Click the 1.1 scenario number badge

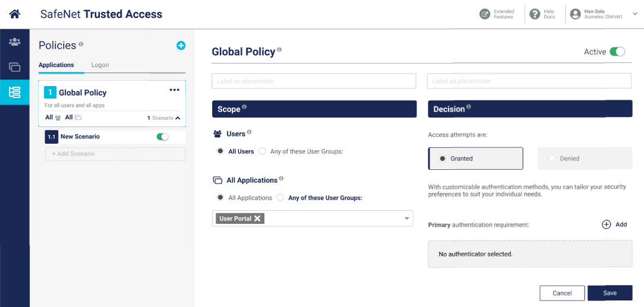pyautogui.click(x=51, y=137)
